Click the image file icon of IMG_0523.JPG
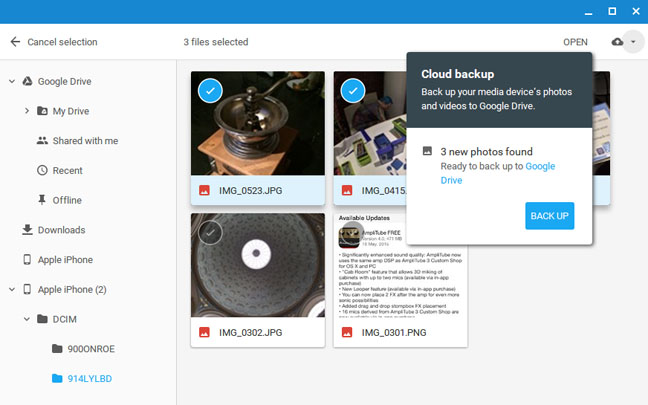 pyautogui.click(x=204, y=190)
